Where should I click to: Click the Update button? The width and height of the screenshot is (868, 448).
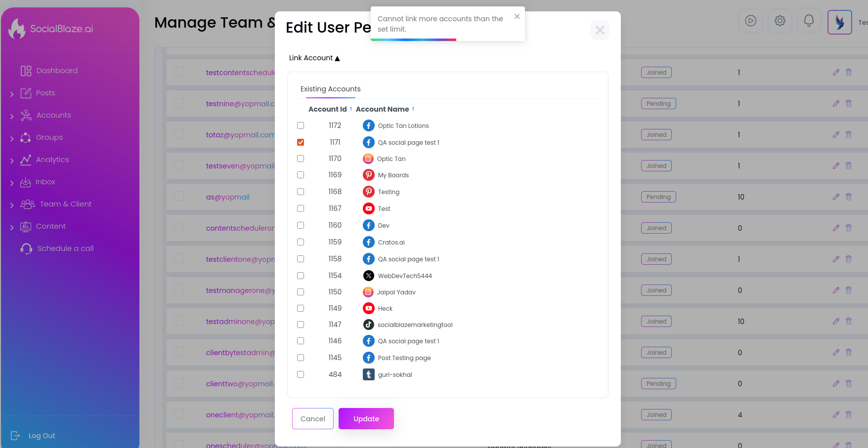[x=366, y=419]
